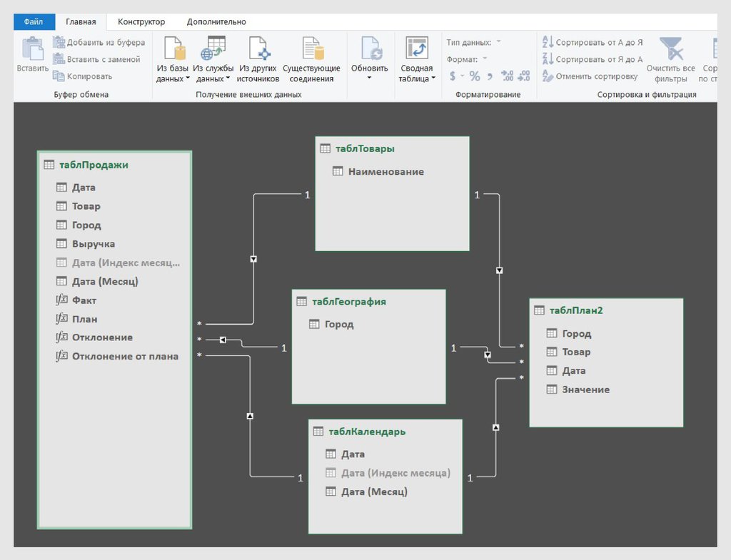731x560 pixels.
Task: Open Из базы данных import icon
Action: pyautogui.click(x=173, y=49)
